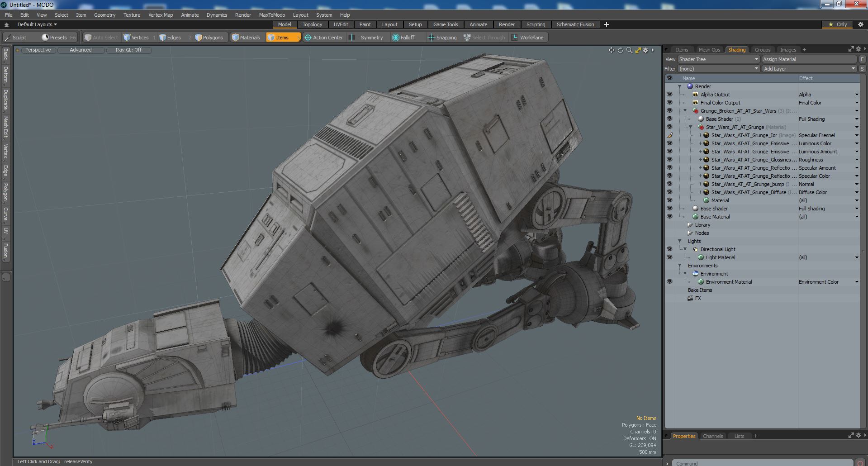
Task: Switch to Edges selection mode
Action: [175, 38]
